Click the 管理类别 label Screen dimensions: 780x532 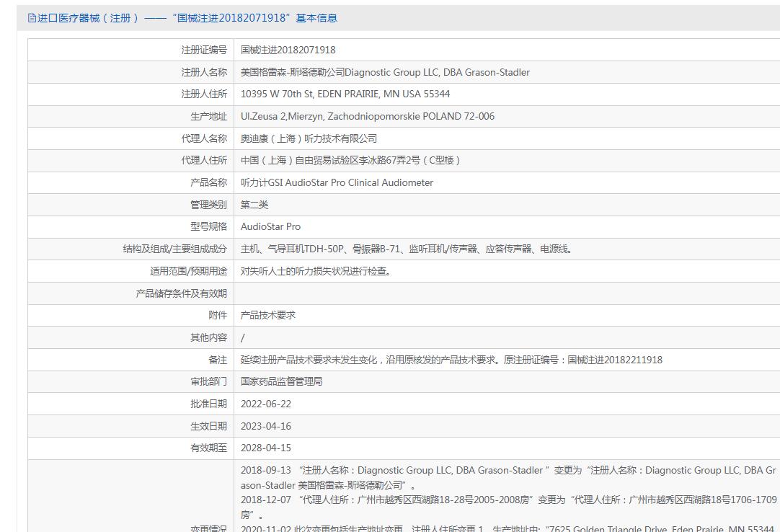tap(208, 205)
